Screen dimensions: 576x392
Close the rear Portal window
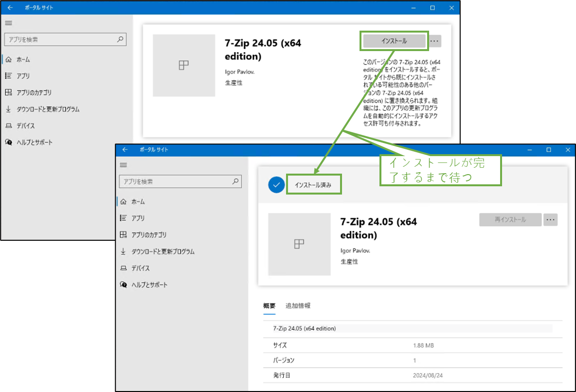pos(451,8)
